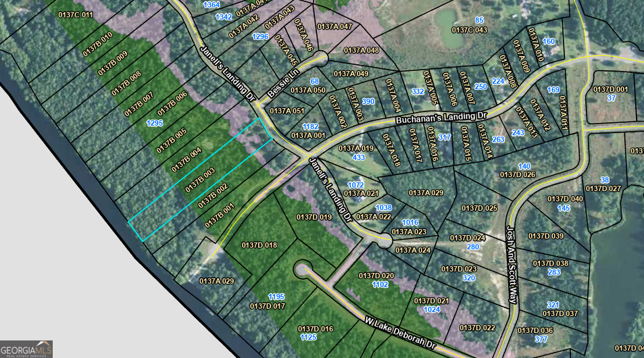
Task: Select parcel 0137D 040 label
Action: [565, 199]
